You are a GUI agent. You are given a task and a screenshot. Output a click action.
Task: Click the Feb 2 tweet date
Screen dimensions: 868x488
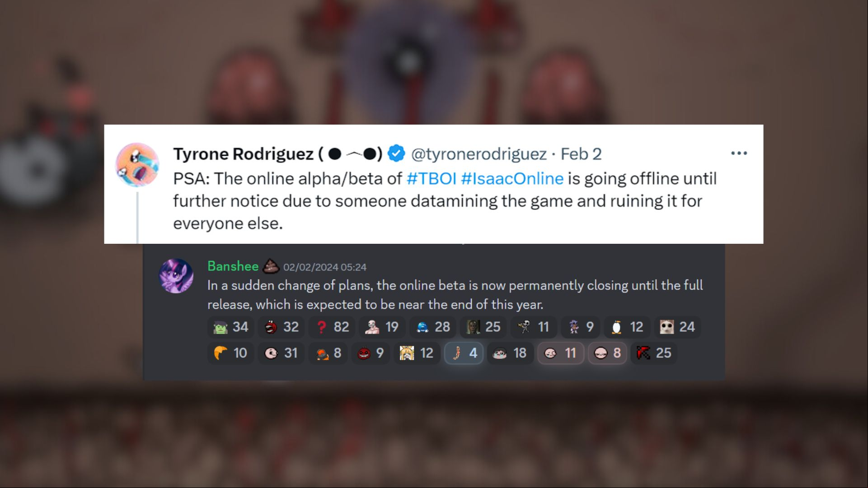(581, 154)
